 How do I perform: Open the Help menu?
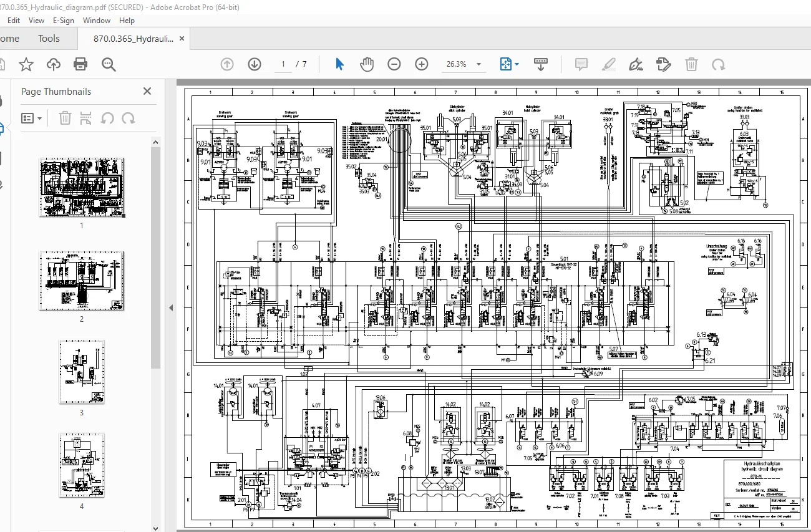[x=127, y=21]
